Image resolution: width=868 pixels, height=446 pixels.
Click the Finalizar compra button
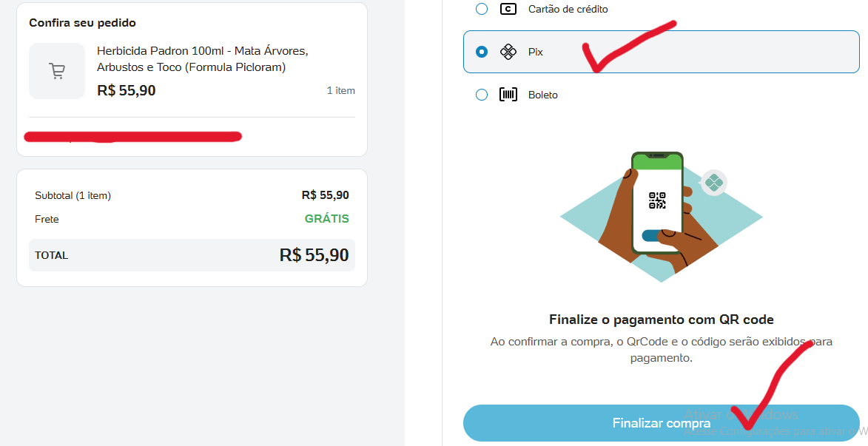tap(661, 423)
